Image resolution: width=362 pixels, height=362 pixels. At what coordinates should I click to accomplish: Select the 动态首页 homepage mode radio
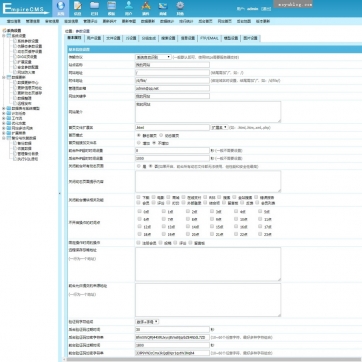(161, 135)
